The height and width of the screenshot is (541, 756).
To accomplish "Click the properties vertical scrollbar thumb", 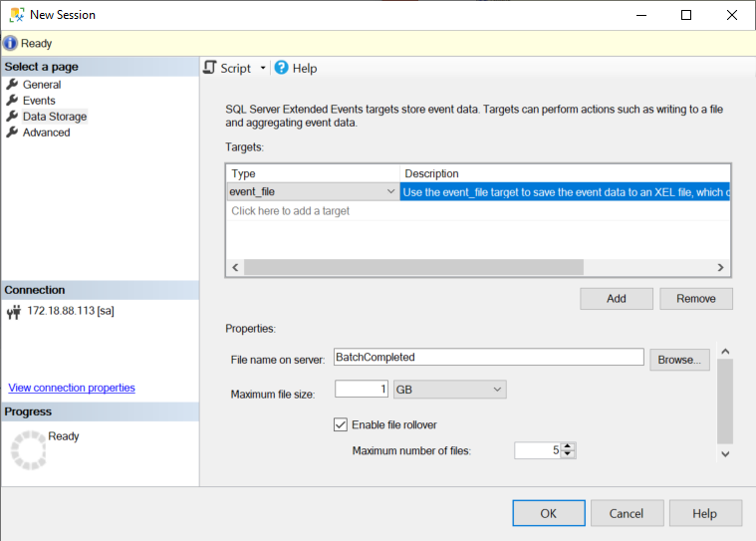I will [x=725, y=402].
